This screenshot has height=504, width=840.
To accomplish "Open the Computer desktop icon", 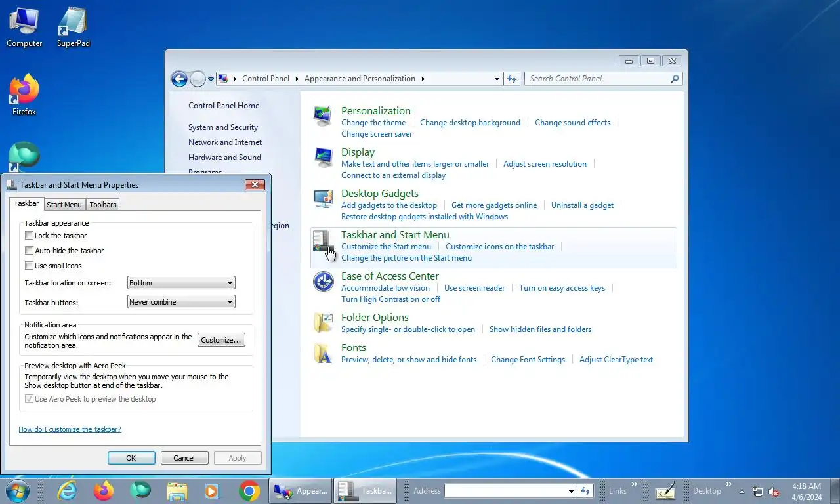I will [24, 28].
